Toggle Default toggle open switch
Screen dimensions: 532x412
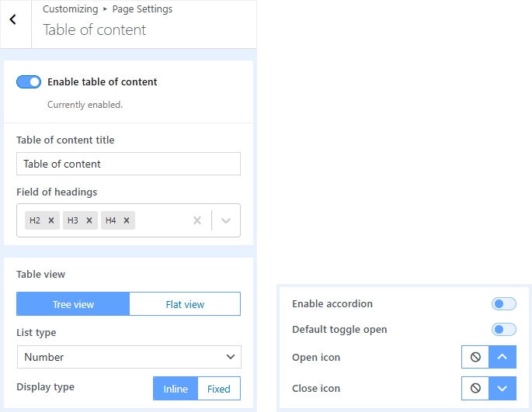click(x=503, y=330)
